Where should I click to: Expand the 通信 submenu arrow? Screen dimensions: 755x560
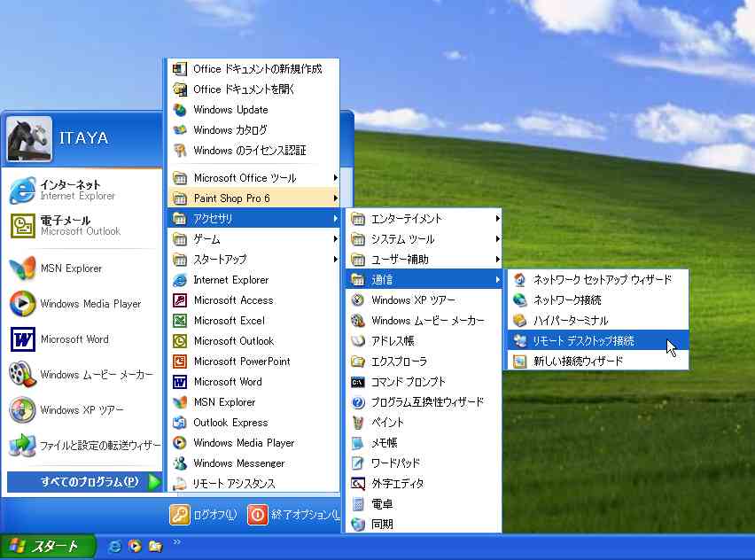coord(497,280)
